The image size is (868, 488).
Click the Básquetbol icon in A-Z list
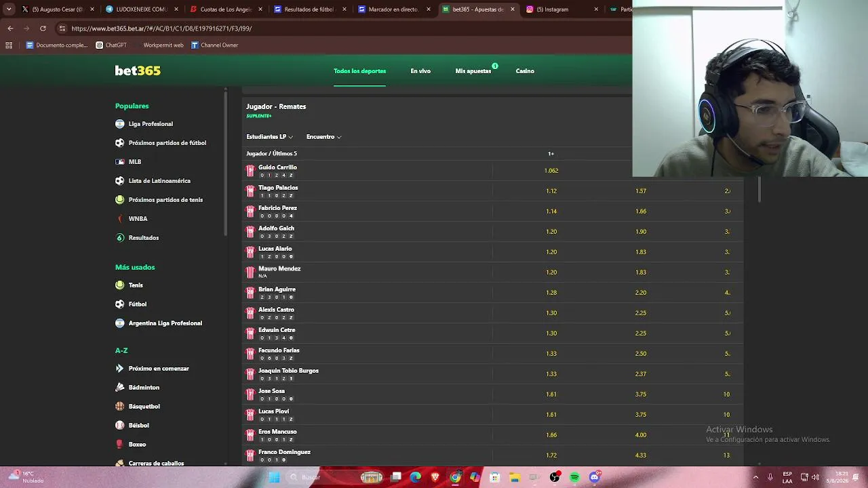[x=120, y=407]
